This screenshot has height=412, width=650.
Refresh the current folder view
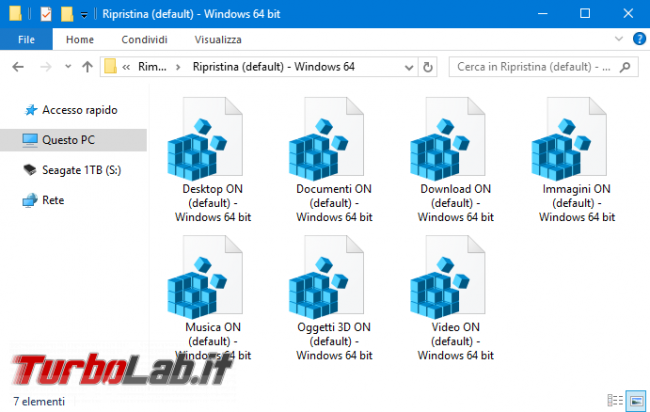pyautogui.click(x=428, y=67)
